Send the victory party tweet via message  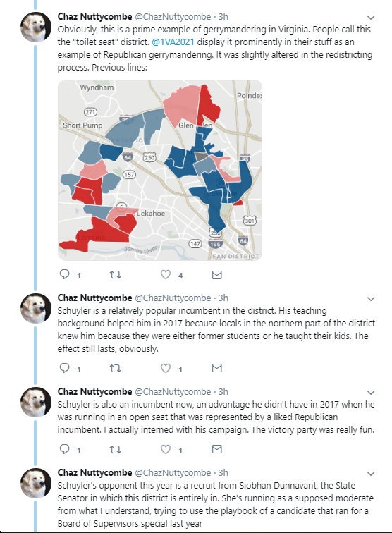[217, 449]
